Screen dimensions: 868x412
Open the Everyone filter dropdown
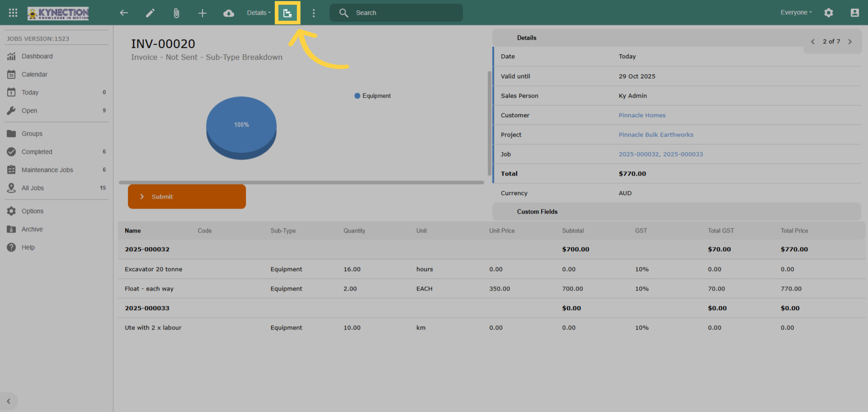(796, 12)
